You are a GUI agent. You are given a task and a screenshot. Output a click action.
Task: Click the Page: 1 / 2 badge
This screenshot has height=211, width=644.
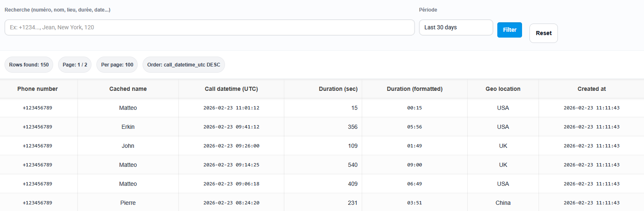[75, 65]
